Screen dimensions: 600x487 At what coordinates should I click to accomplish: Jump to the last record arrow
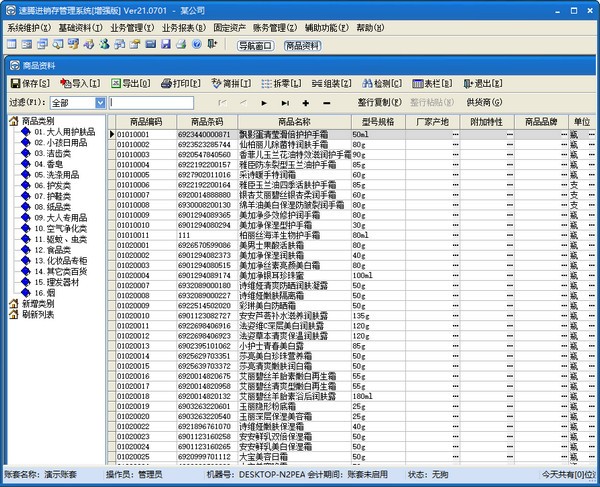285,103
